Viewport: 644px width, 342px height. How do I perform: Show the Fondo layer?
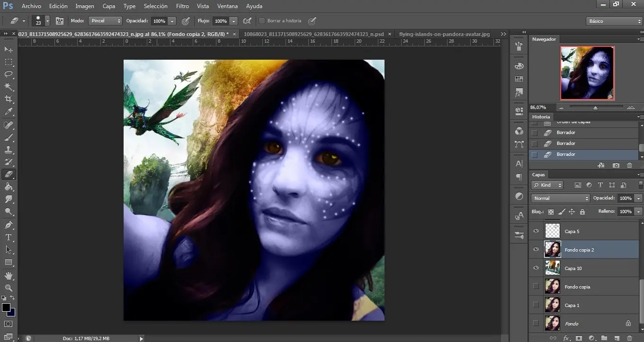point(536,323)
